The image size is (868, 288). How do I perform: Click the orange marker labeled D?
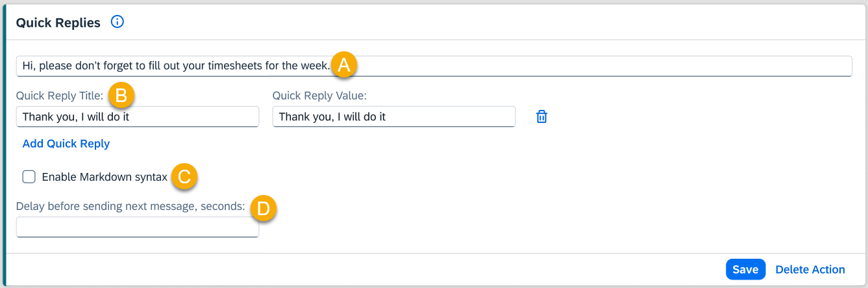tap(264, 207)
